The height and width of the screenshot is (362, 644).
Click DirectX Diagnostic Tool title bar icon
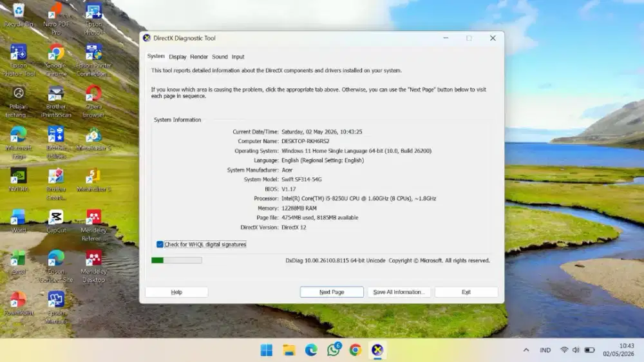point(147,38)
